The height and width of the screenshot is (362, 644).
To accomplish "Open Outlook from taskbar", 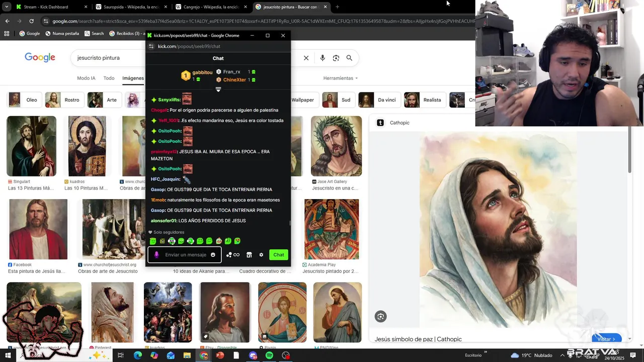I will (x=171, y=355).
